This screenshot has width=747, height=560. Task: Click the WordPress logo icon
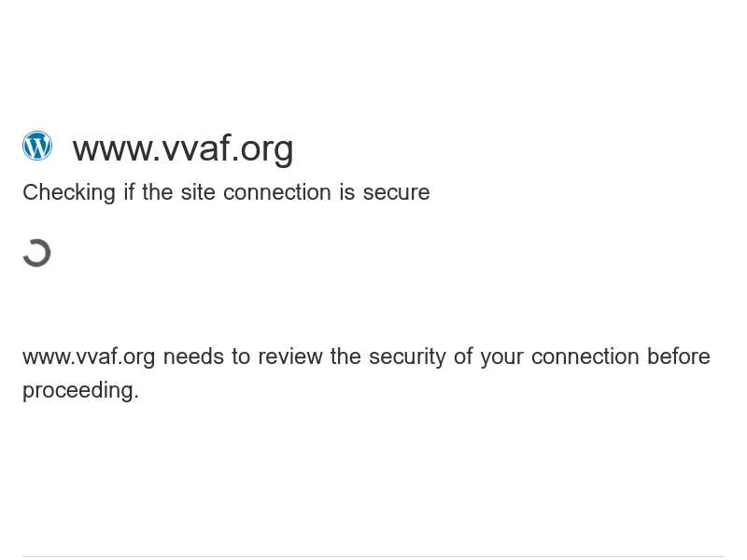pyautogui.click(x=37, y=146)
